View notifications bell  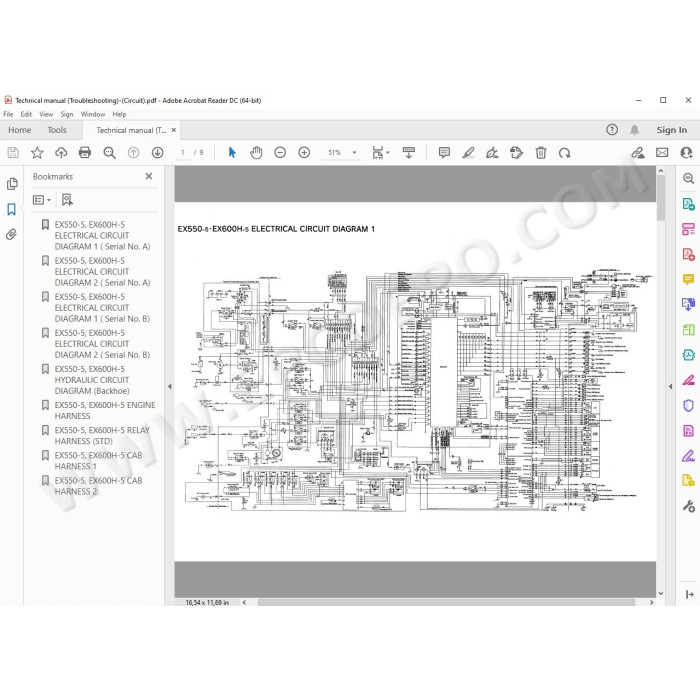coord(634,130)
